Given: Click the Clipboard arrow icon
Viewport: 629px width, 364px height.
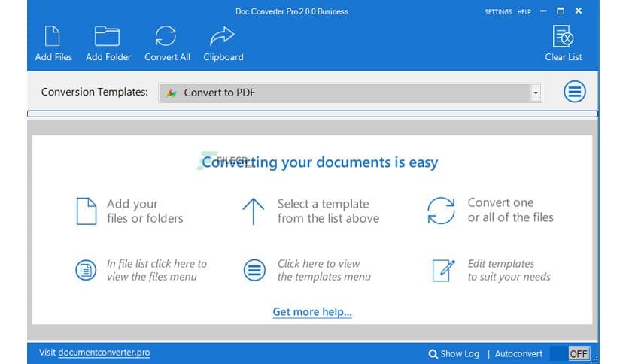Looking at the screenshot, I should (223, 36).
